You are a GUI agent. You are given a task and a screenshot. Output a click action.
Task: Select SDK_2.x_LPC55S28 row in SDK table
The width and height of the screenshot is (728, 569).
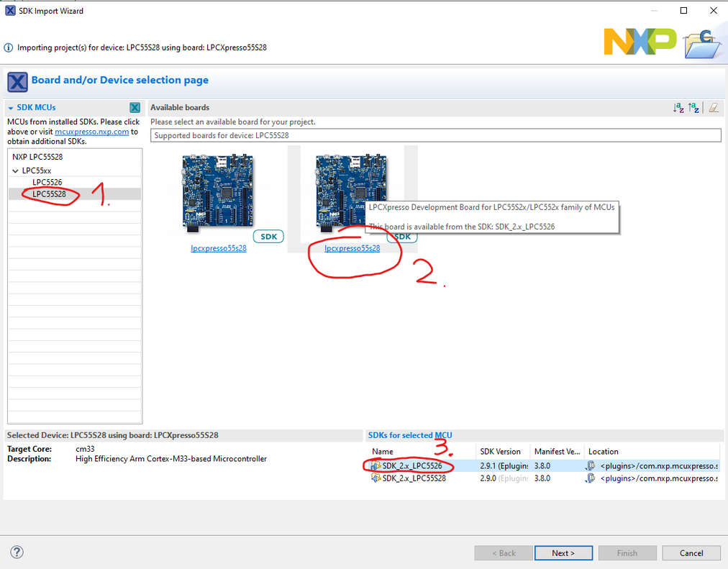coord(543,478)
